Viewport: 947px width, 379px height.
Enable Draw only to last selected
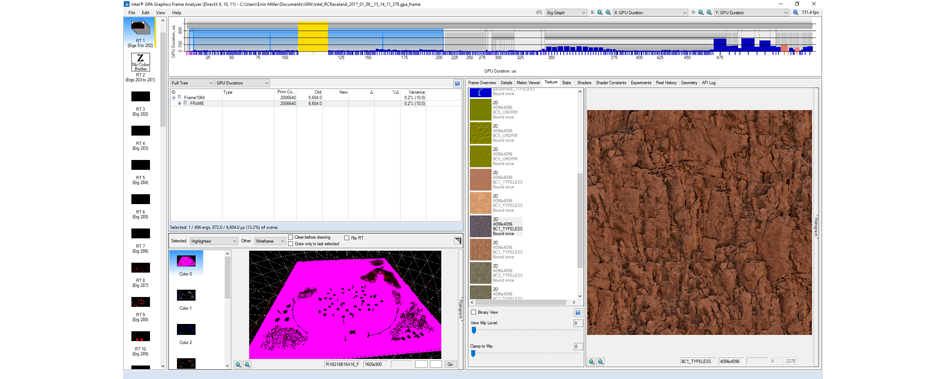291,244
